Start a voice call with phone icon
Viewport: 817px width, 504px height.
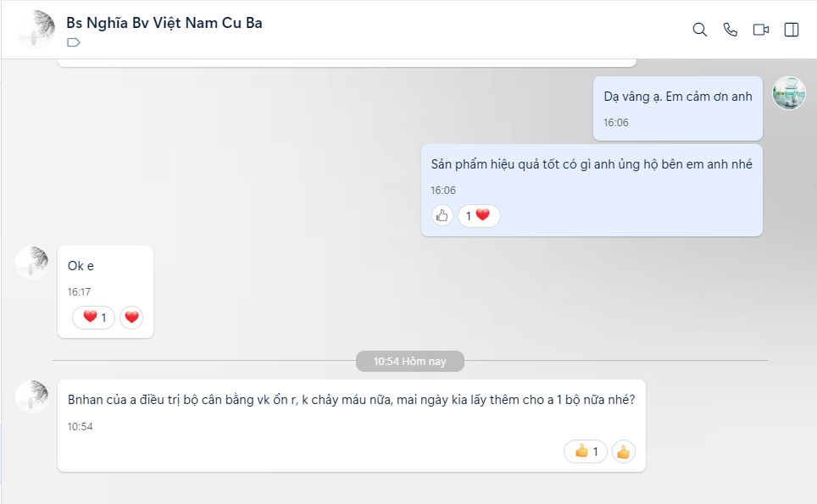[730, 30]
